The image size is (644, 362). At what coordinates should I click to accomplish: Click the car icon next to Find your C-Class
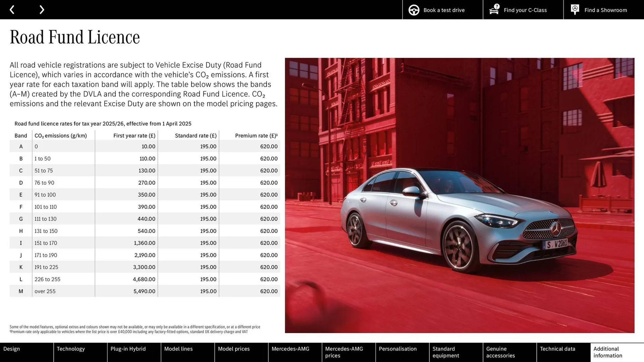coord(493,11)
